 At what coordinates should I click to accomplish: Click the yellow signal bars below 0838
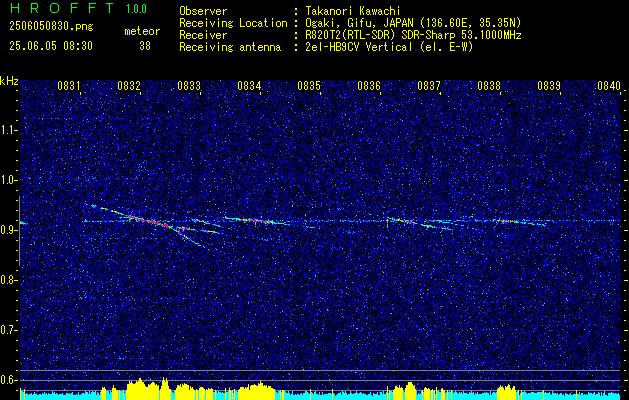[506, 392]
